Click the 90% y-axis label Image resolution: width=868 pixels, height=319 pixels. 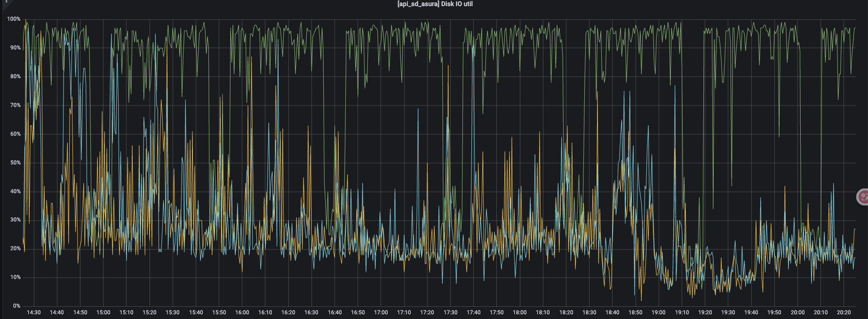point(15,48)
